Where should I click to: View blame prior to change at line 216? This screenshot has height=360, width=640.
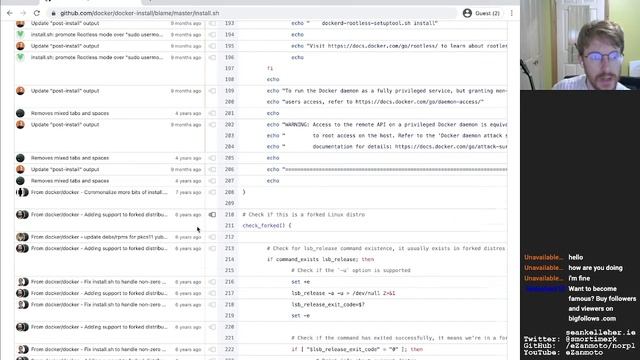click(x=212, y=282)
